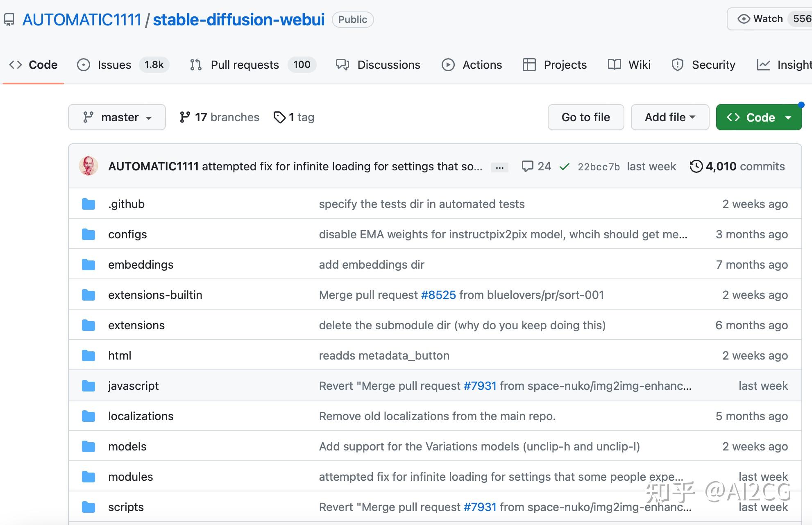Open the Discussions tab
This screenshot has width=812, height=525.
point(388,65)
